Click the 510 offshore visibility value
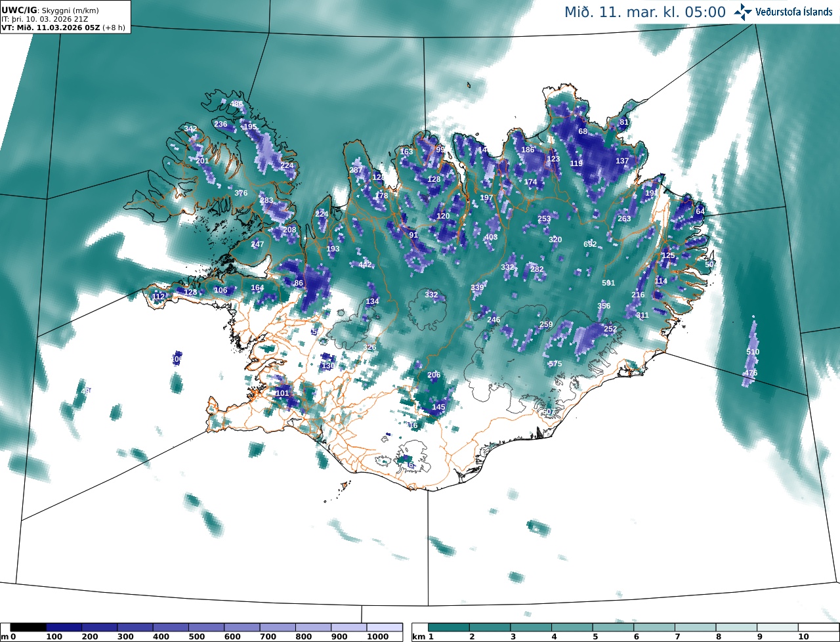 (x=753, y=352)
